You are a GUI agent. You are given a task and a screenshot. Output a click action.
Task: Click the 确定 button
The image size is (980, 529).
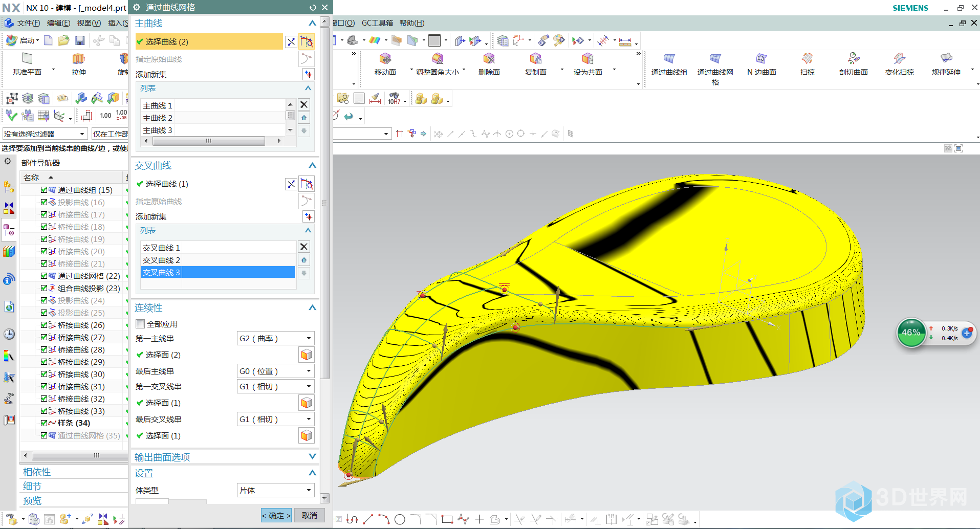coord(276,515)
